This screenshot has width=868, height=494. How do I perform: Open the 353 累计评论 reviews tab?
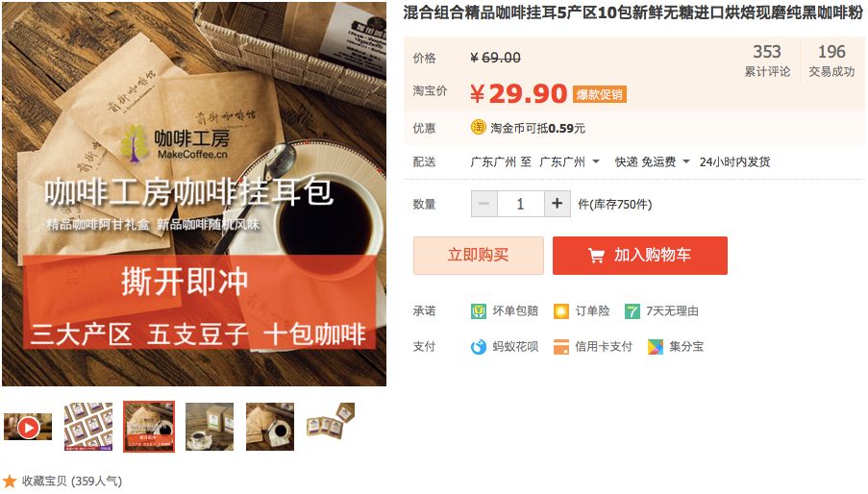point(767,61)
